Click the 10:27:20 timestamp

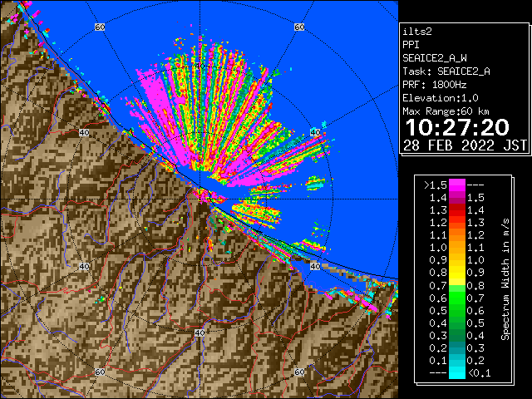(x=457, y=127)
